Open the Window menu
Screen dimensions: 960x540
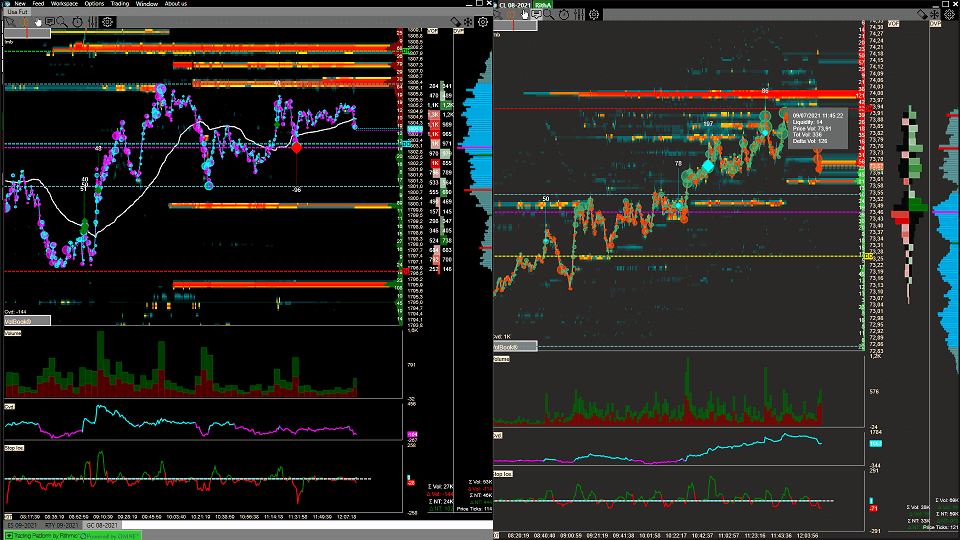(x=146, y=4)
